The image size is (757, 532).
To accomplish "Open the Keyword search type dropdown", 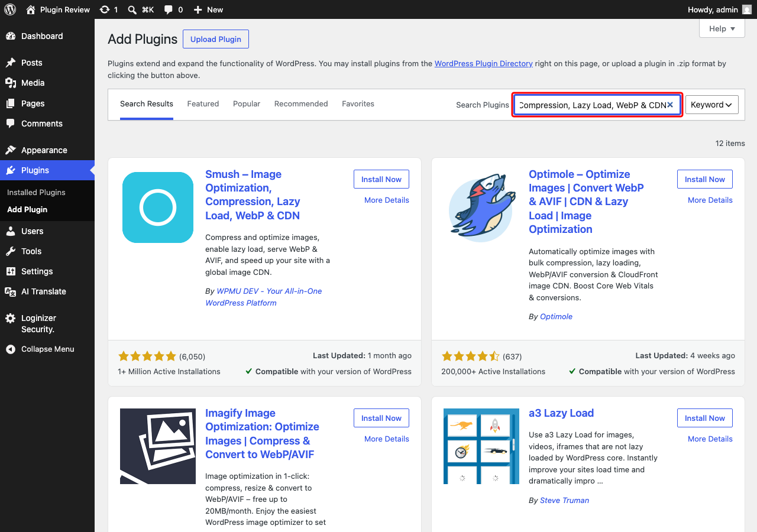I will pyautogui.click(x=712, y=105).
